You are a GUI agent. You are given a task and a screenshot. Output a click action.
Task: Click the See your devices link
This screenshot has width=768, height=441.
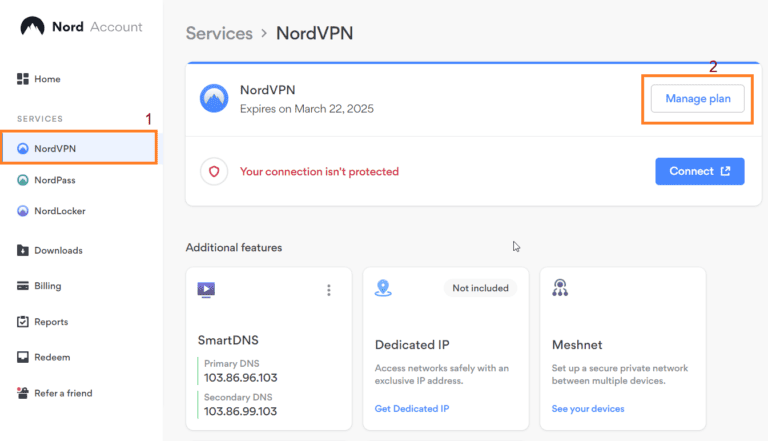pos(588,409)
